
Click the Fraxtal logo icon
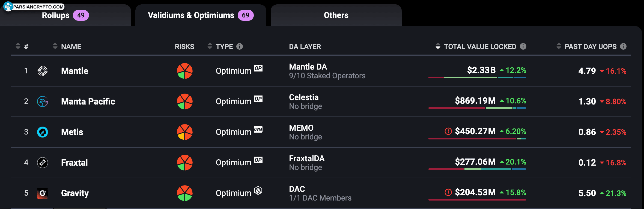(43, 163)
